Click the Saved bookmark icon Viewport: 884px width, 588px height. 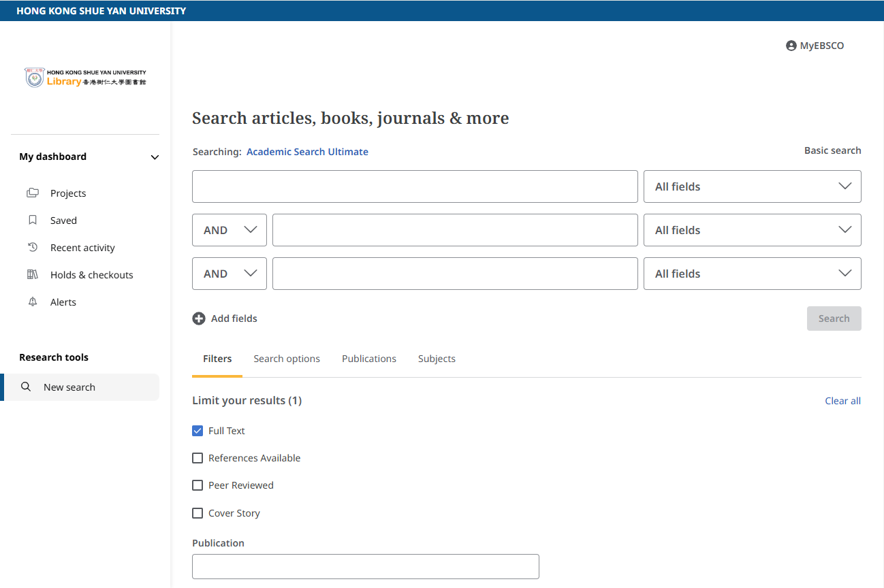tap(33, 220)
